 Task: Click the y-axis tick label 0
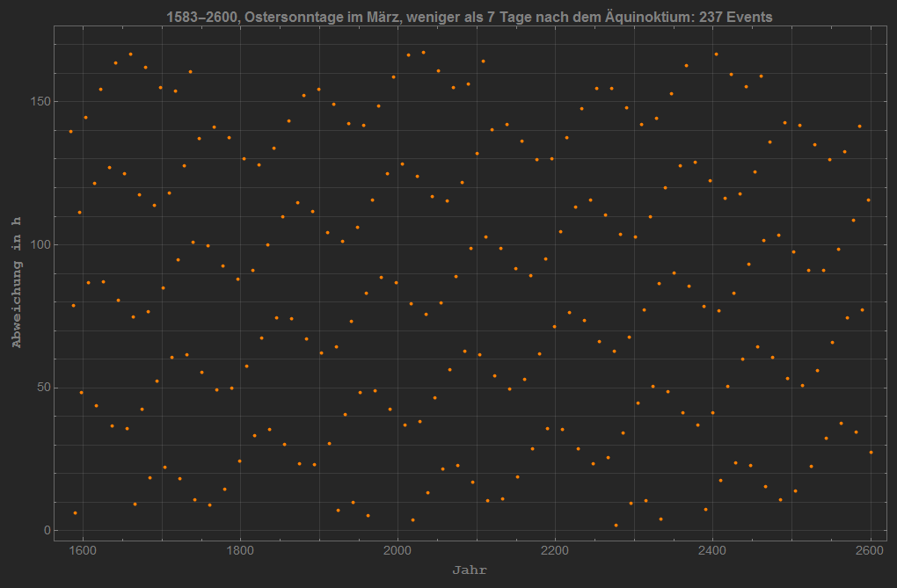click(47, 530)
